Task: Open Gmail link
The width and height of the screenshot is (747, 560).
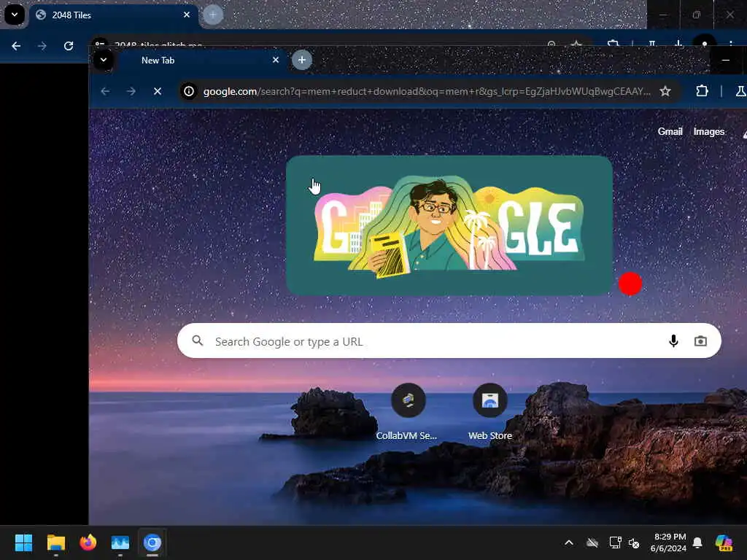Action: [670, 131]
